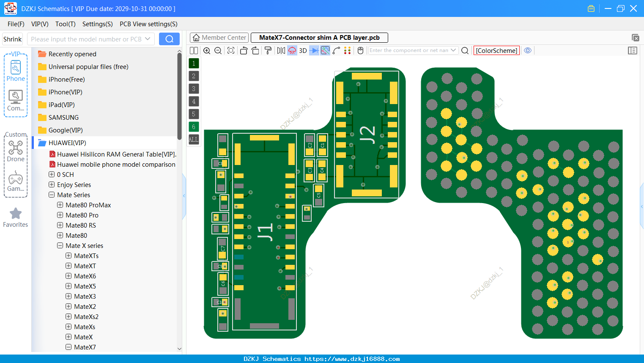Mirror the PCB view horizontally
This screenshot has width=644, height=363.
(x=281, y=50)
